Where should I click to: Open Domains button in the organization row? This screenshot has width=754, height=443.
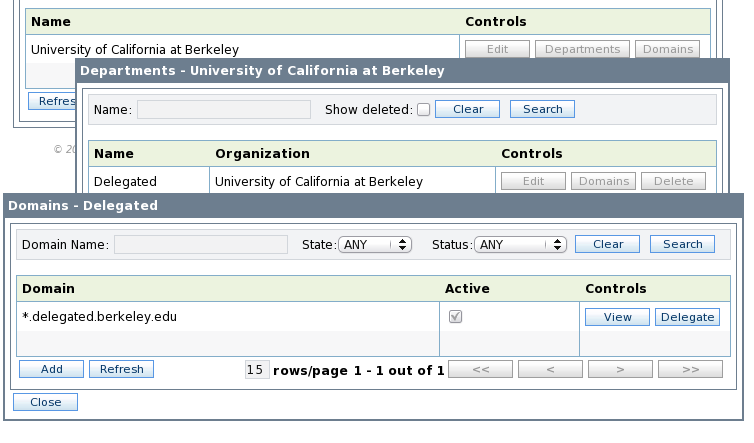tap(667, 49)
